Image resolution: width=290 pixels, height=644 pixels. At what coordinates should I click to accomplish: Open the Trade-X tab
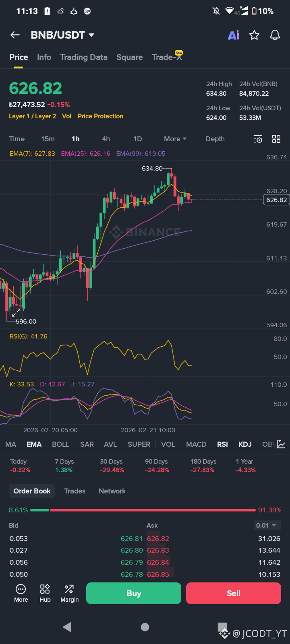(x=167, y=57)
